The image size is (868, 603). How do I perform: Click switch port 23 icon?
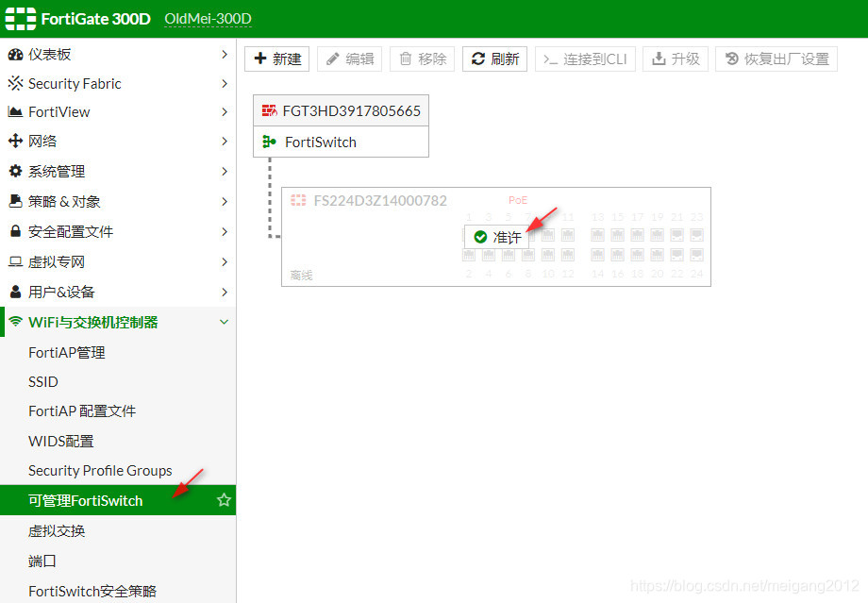697,235
